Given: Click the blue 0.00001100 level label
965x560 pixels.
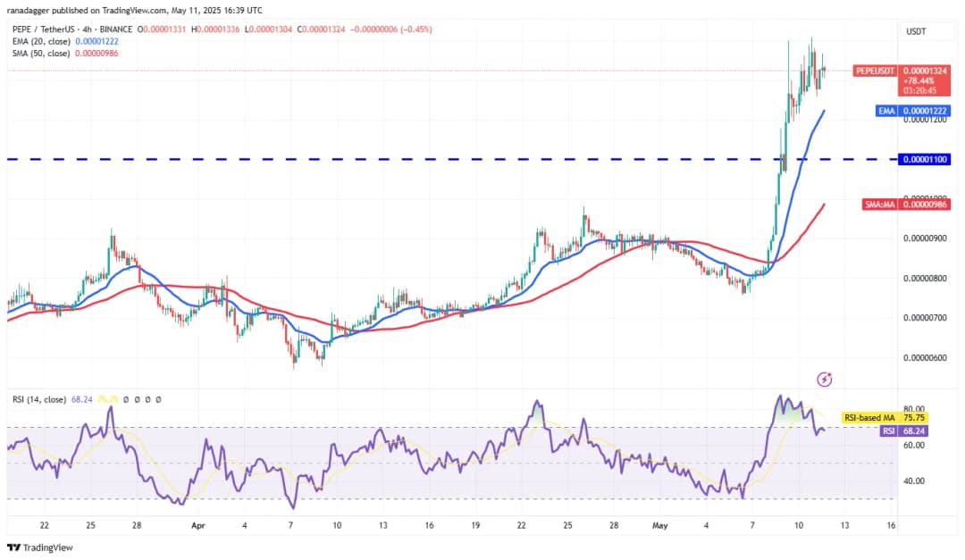Looking at the screenshot, I should [925, 159].
